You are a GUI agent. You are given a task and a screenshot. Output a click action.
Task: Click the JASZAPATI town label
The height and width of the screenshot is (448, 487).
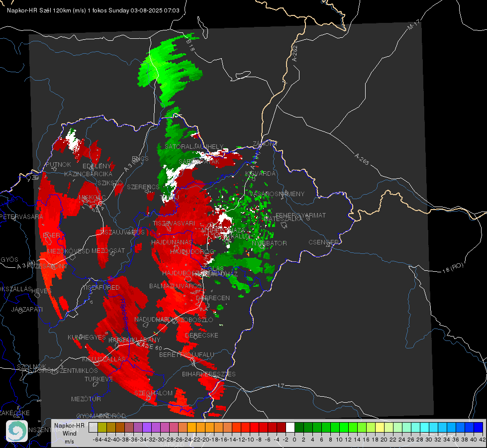pos(27,309)
